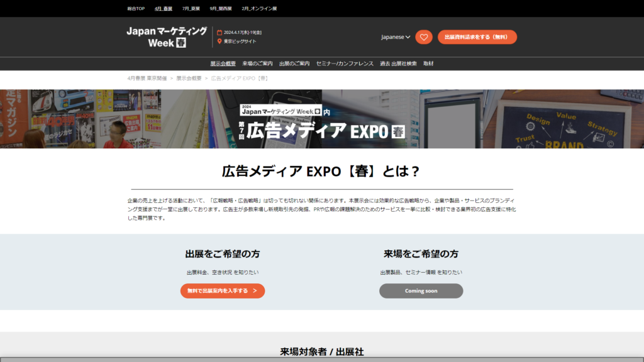The width and height of the screenshot is (644, 362).
Task: Click text 出展料金、空き状況 を知りたい
Action: coord(223,273)
